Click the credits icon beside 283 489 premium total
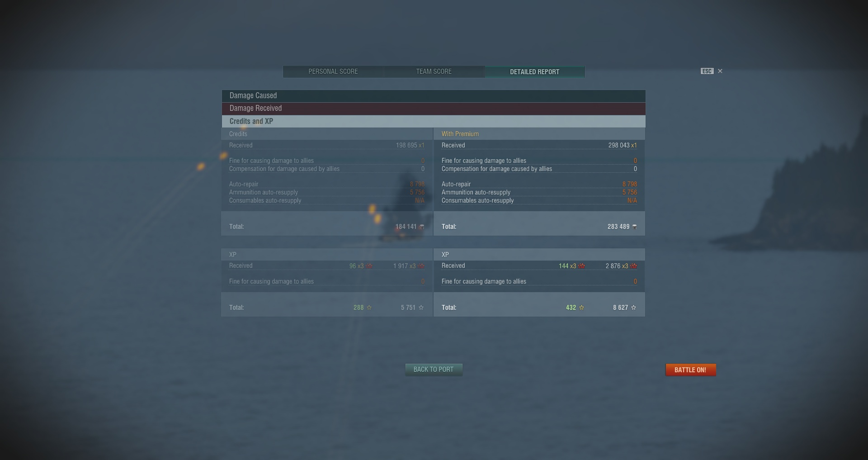868x460 pixels. [634, 227]
